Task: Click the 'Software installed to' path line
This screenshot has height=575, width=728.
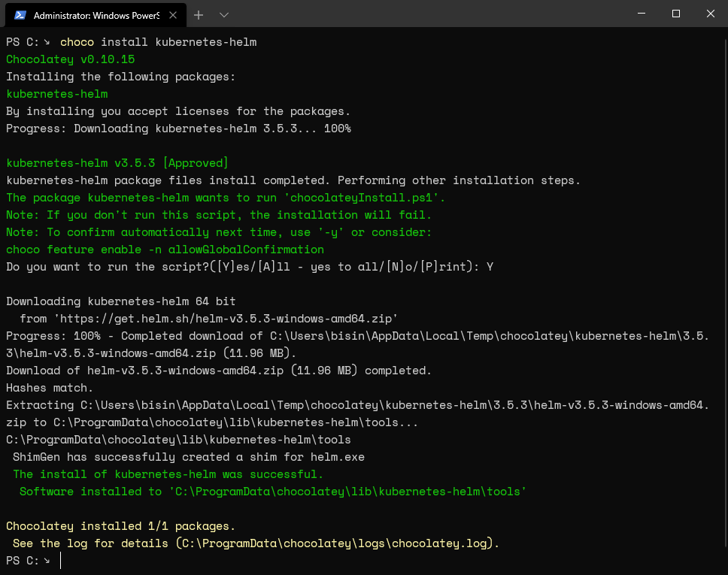Action: tap(273, 492)
